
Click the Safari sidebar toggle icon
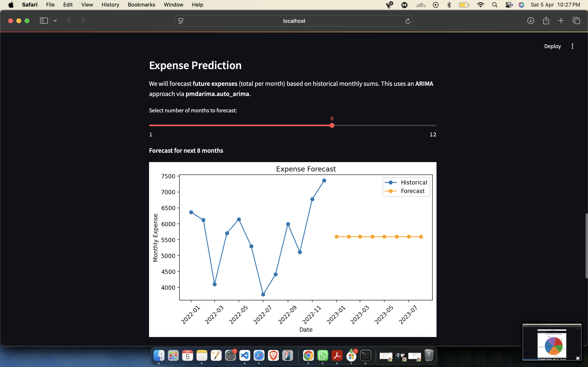click(44, 21)
